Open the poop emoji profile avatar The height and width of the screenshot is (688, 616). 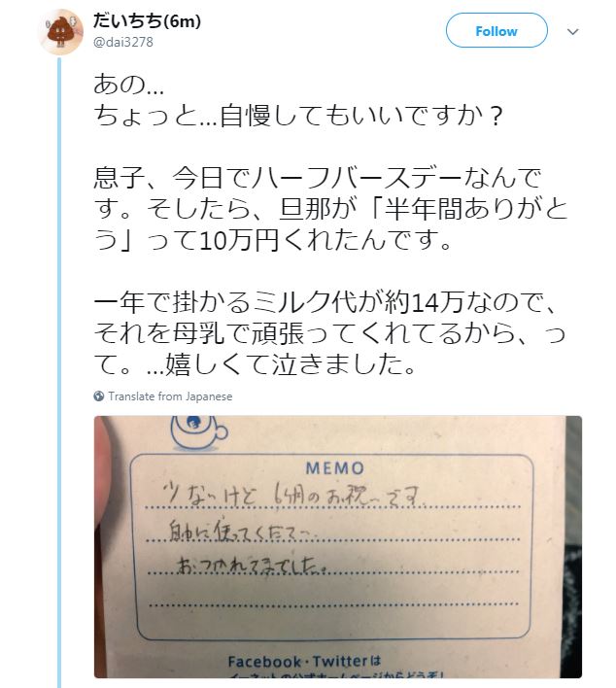[61, 32]
